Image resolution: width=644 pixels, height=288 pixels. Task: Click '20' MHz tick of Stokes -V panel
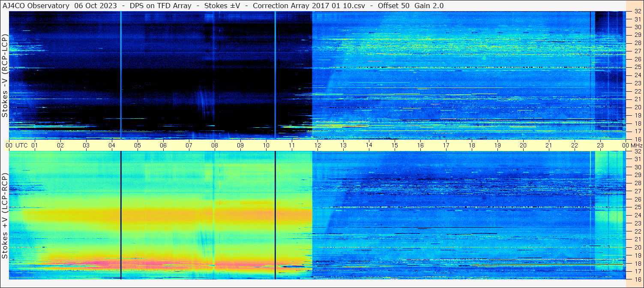[x=637, y=107]
